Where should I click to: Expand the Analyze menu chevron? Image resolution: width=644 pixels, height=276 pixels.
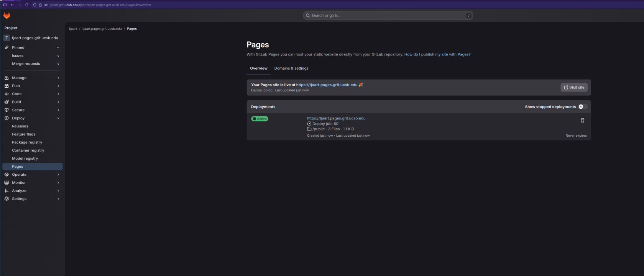(x=58, y=191)
